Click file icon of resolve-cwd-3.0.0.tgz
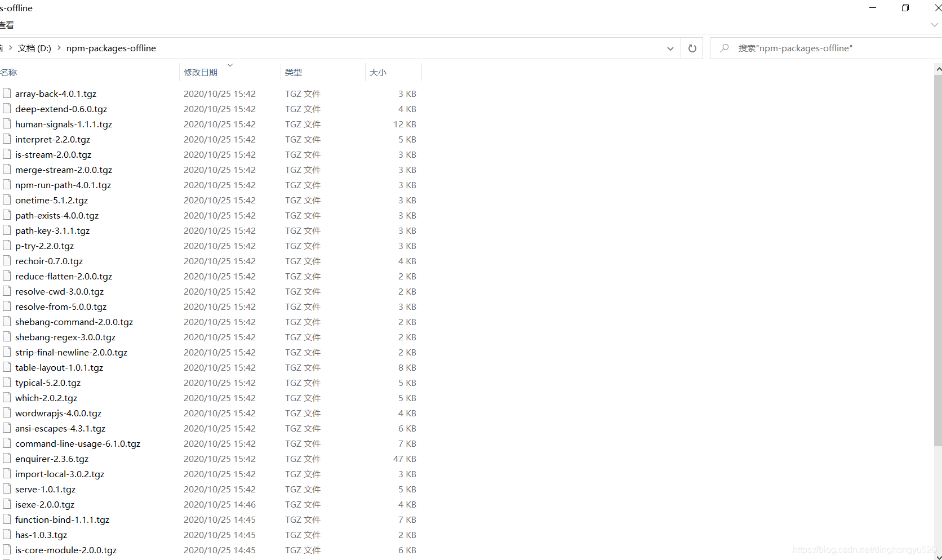The height and width of the screenshot is (560, 942). coord(7,291)
